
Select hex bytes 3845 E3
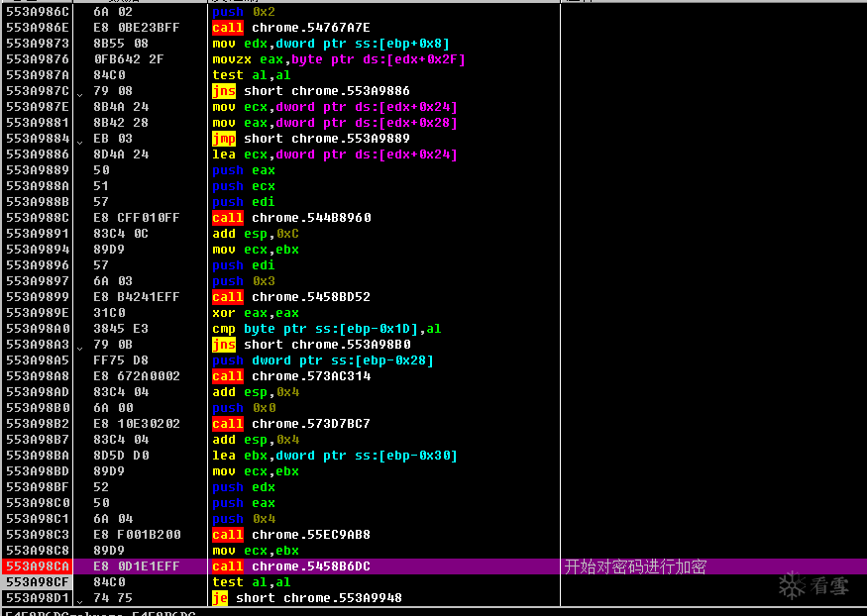[121, 329]
